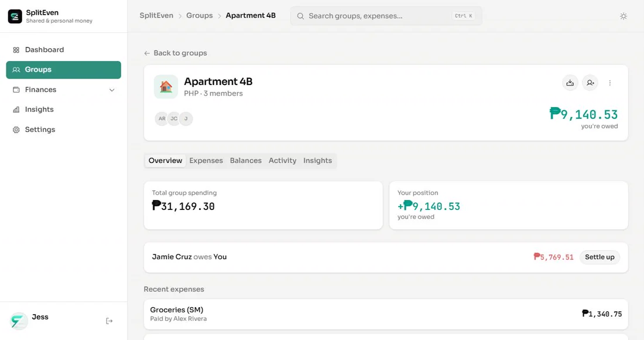Click the ₱1,340.75 groceries amount
The height and width of the screenshot is (340, 644).
coord(602,314)
